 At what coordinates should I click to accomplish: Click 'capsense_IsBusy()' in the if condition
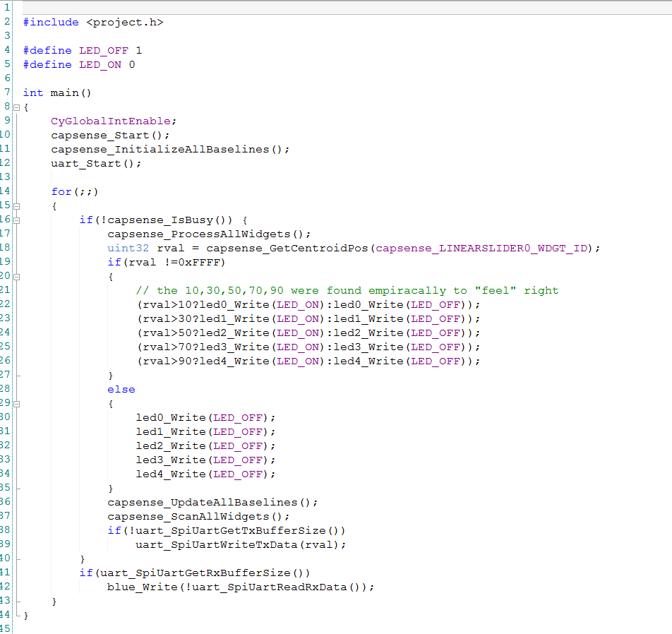coord(169,220)
